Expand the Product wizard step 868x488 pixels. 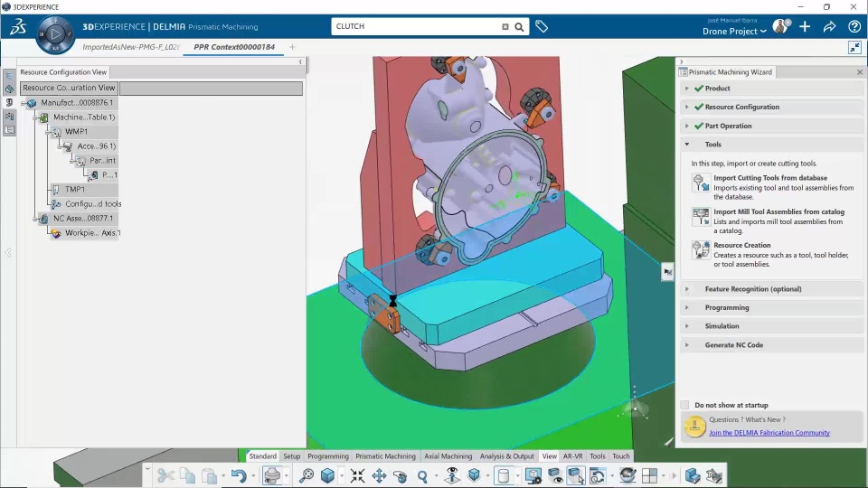coord(687,89)
